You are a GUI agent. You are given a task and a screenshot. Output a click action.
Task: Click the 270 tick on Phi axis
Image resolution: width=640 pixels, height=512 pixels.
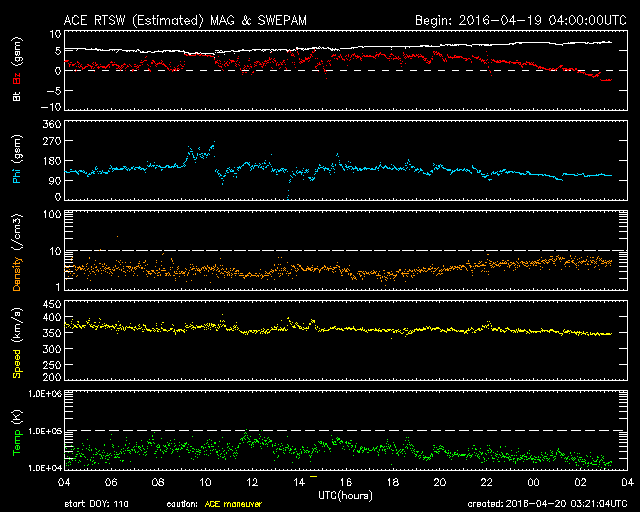(x=52, y=141)
